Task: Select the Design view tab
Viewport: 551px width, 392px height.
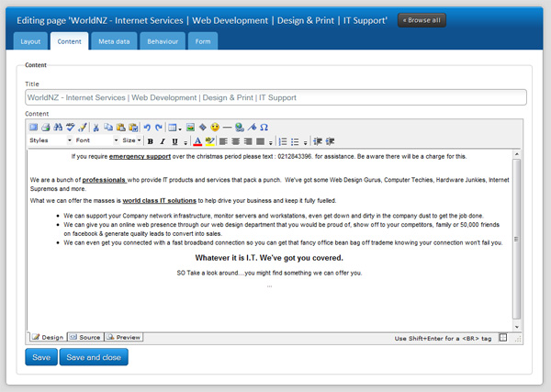Action: pos(48,337)
